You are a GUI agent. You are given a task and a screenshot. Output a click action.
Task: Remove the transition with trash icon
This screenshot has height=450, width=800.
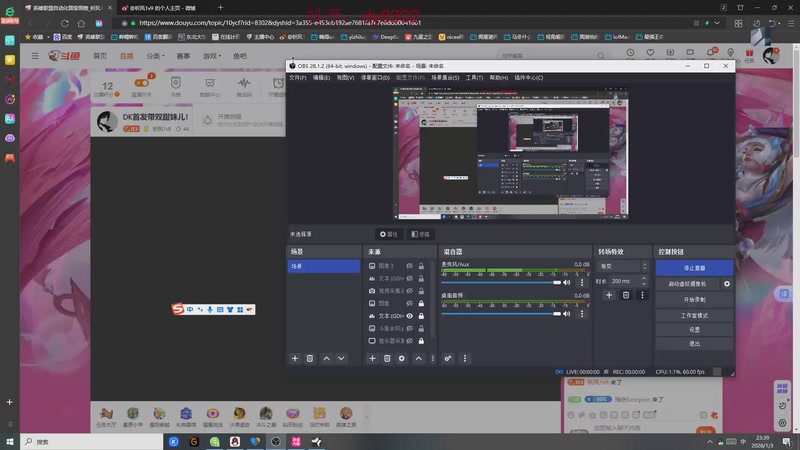pos(626,295)
